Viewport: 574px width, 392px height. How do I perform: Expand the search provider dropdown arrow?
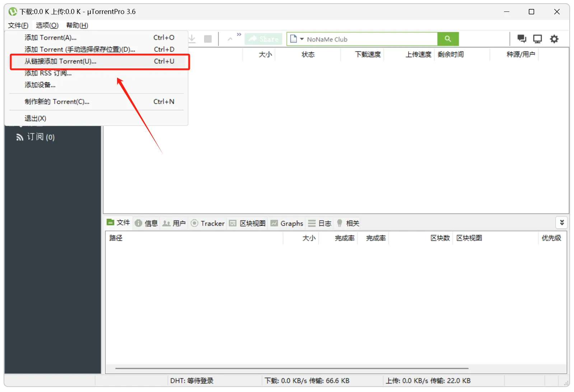(302, 39)
